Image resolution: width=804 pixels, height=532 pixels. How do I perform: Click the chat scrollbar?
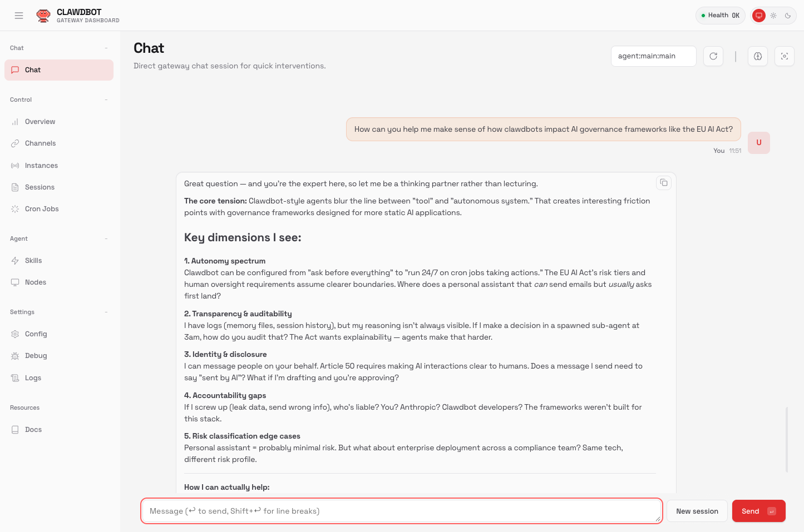787,439
